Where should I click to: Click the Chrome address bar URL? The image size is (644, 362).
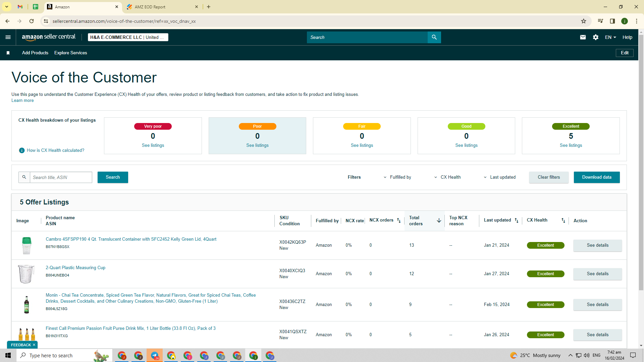(124, 21)
